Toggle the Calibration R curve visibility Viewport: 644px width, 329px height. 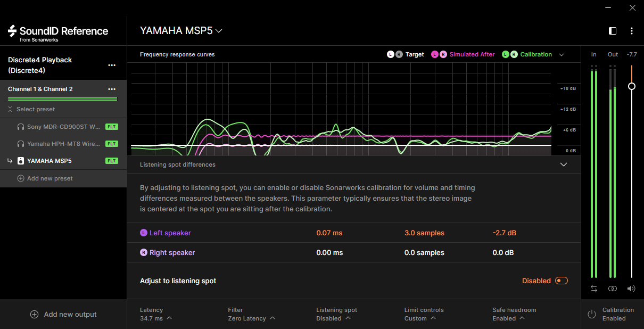(514, 54)
